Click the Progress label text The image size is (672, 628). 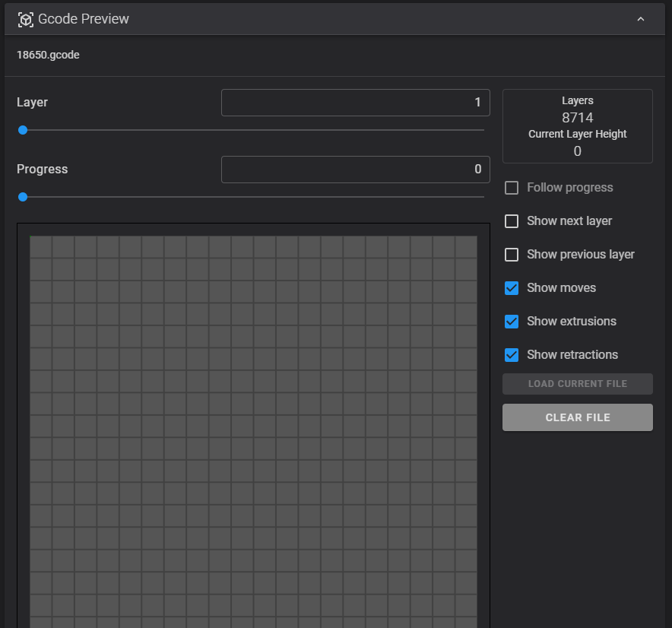(x=42, y=169)
